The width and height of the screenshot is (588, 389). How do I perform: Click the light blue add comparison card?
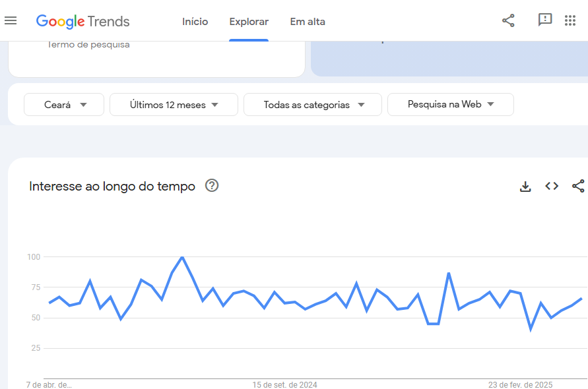449,59
